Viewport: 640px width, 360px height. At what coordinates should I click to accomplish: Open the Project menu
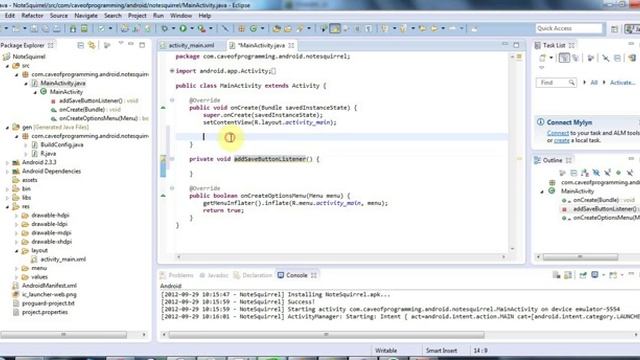(x=137, y=16)
